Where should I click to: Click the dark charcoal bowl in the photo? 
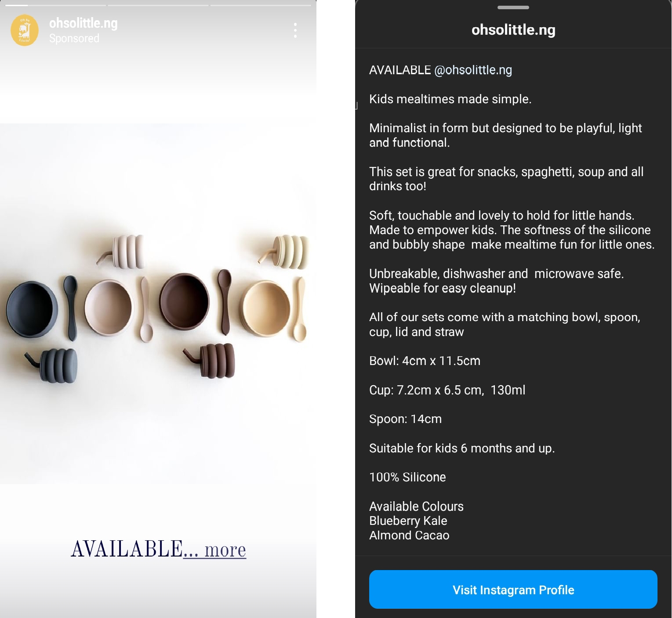pyautogui.click(x=32, y=309)
